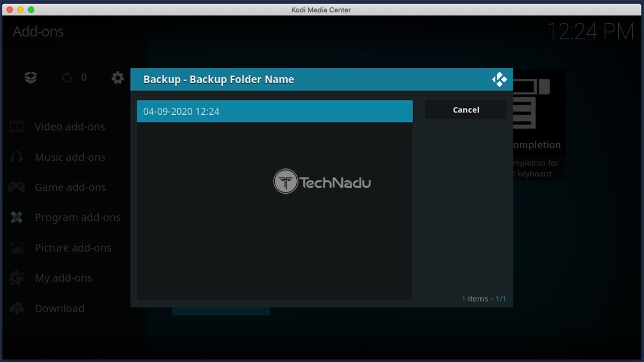Click the add-on updates refresh icon

(67, 78)
